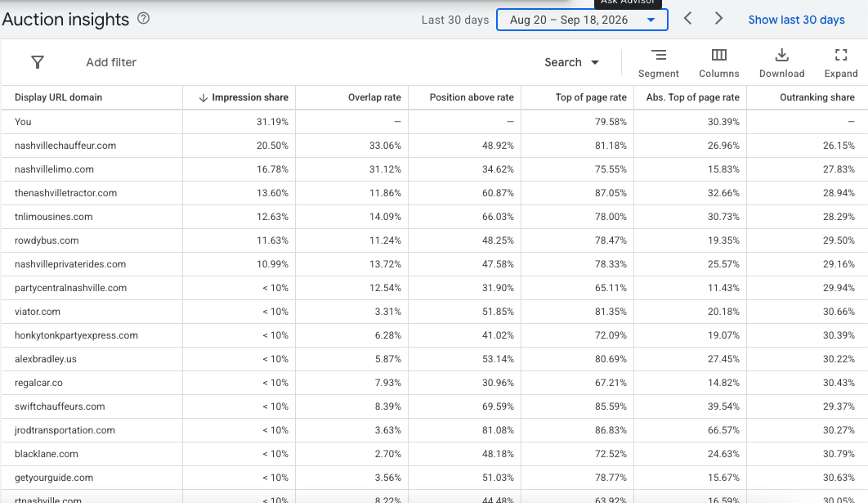Click nashvillechauffeur.com overlap rate 33.06%
The height and width of the screenshot is (503, 868).
(385, 145)
